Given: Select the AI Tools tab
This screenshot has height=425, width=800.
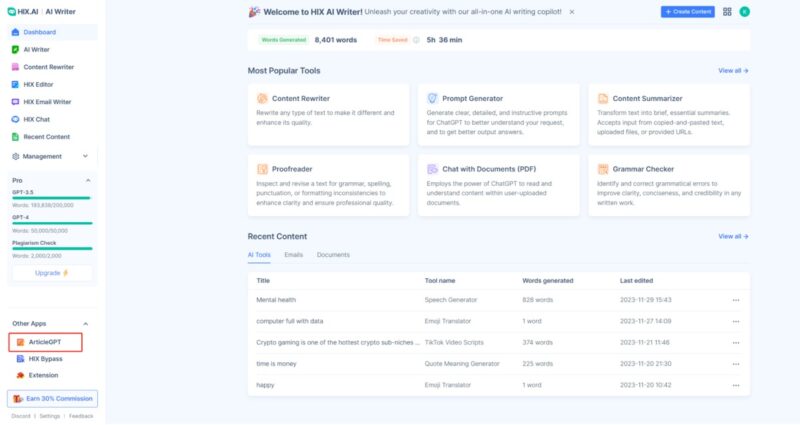Looking at the screenshot, I should pos(259,255).
